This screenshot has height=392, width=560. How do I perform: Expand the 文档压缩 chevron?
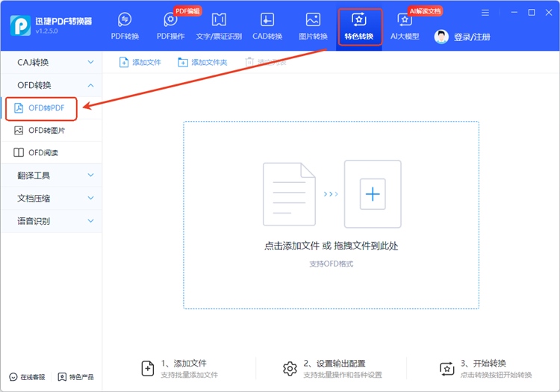click(90, 198)
